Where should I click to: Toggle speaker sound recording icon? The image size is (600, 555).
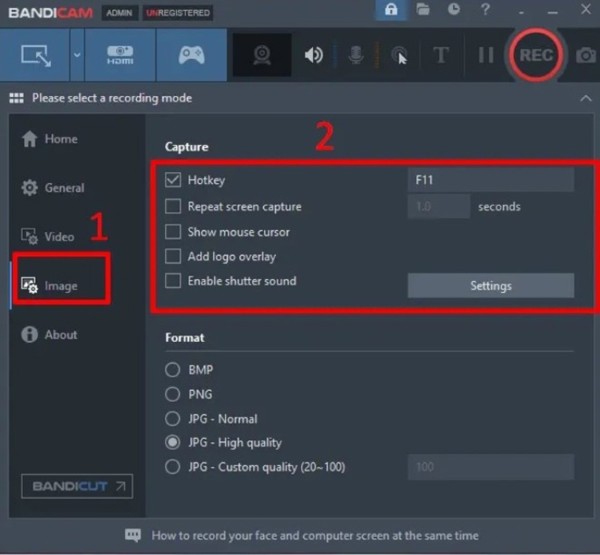(314, 55)
